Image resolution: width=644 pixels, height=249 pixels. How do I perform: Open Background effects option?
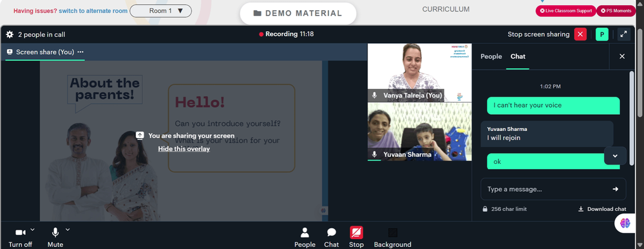tap(393, 237)
